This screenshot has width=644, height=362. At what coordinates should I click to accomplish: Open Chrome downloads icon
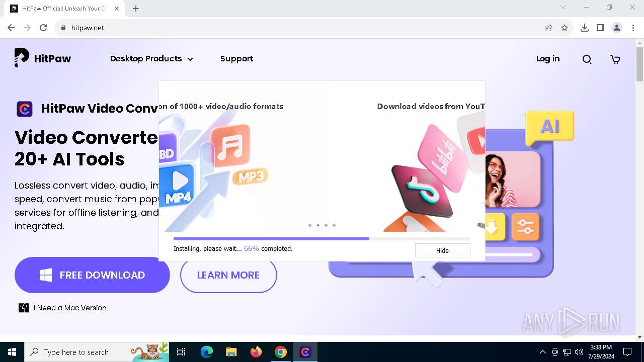585,28
